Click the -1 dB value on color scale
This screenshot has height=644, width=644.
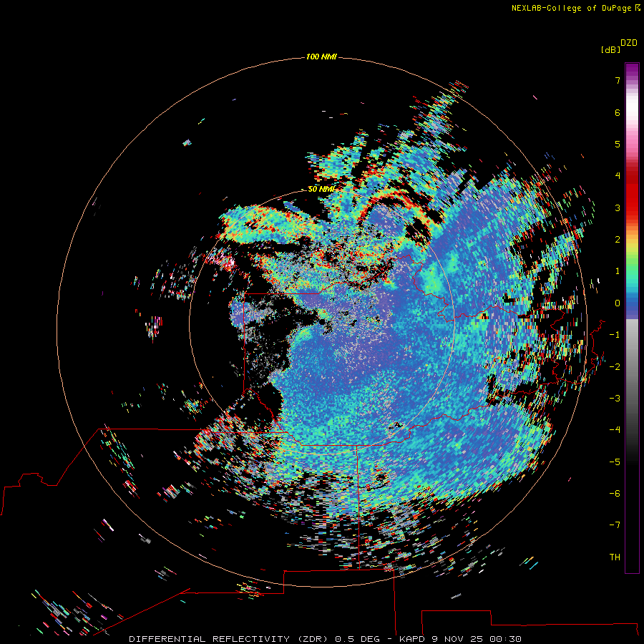tap(615, 335)
